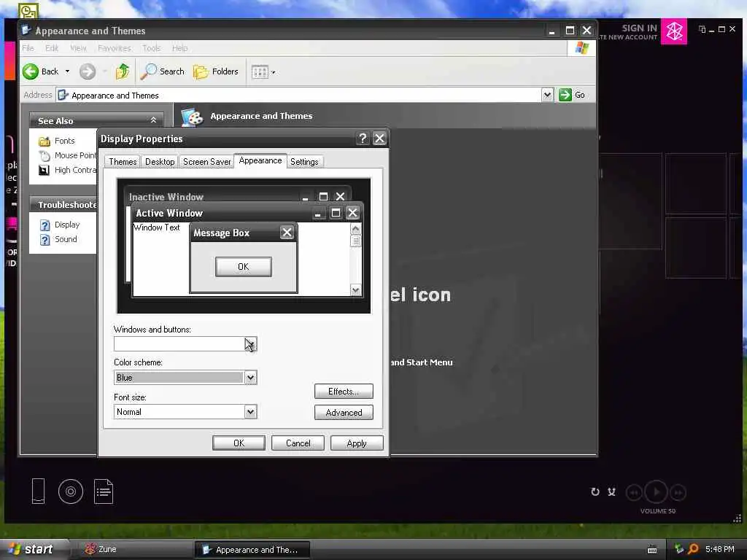The height and width of the screenshot is (560, 747).
Task: Open the File menu
Action: (x=28, y=48)
